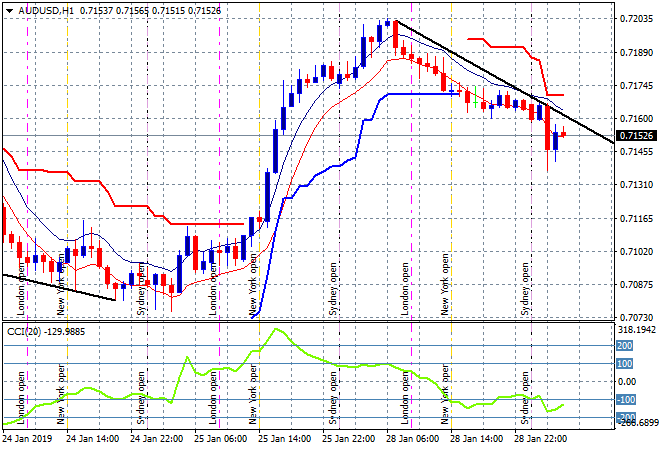Click the CCI(20) indicator label
This screenshot has width=660, height=450.
point(22,331)
